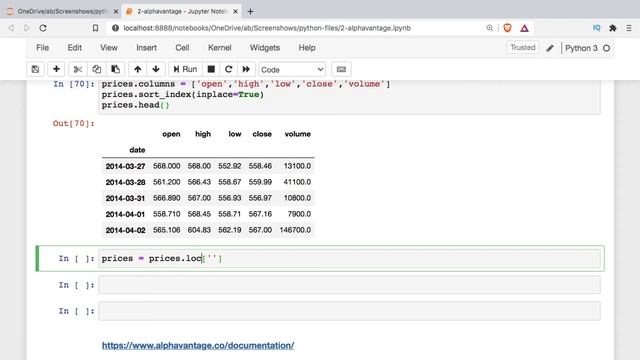The width and height of the screenshot is (640, 360).
Task: Click the Brave Rewards triangle icon
Action: 524,28
